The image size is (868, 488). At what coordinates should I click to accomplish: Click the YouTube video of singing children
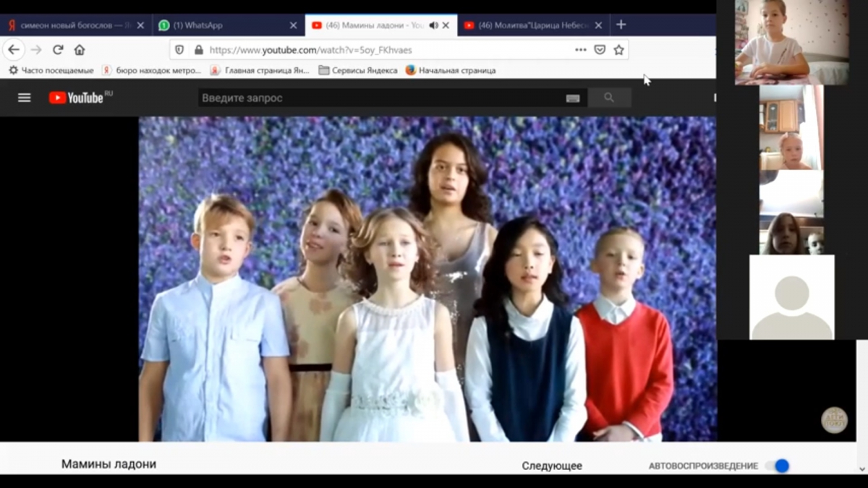(427, 279)
